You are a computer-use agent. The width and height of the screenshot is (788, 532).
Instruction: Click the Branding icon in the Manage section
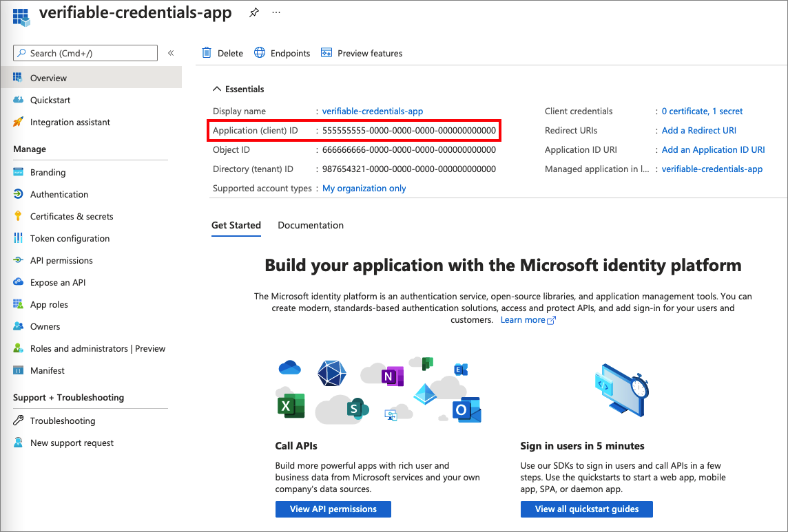18,172
